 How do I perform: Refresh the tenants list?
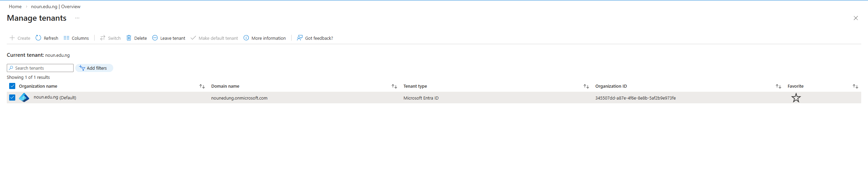tap(47, 38)
